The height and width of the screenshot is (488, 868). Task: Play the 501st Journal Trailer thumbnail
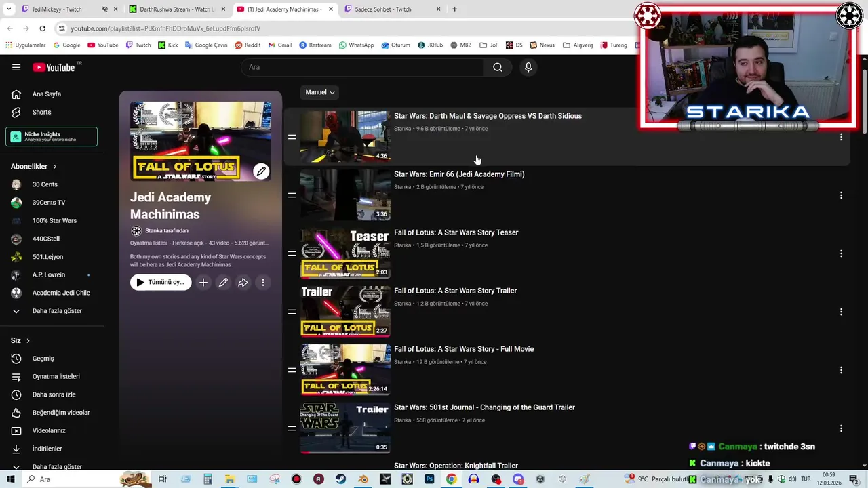345,428
